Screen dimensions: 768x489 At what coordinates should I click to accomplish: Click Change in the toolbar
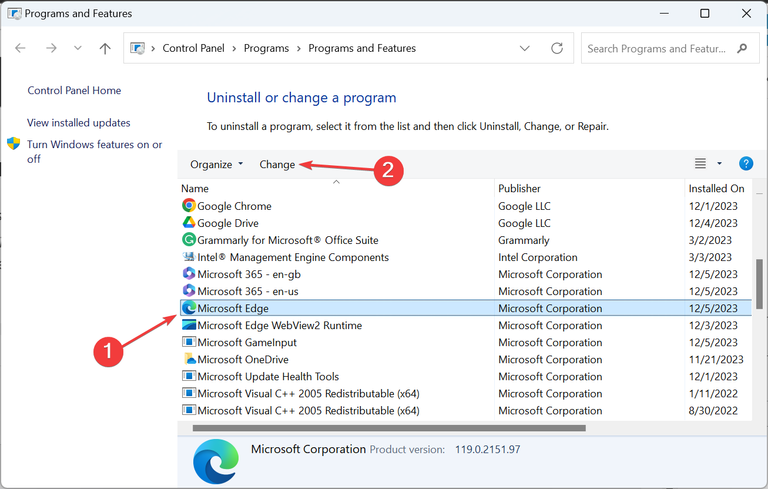click(x=277, y=164)
